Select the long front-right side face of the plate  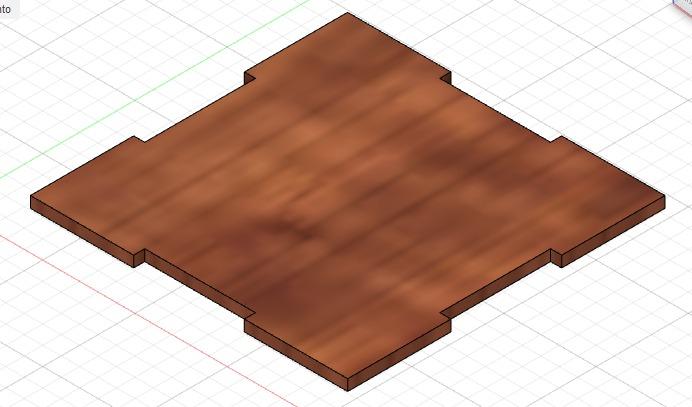(x=496, y=284)
